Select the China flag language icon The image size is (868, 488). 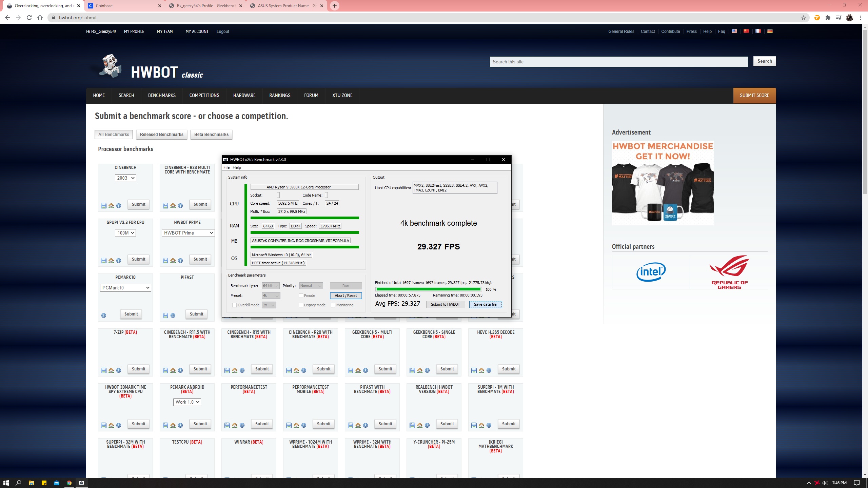[746, 31]
